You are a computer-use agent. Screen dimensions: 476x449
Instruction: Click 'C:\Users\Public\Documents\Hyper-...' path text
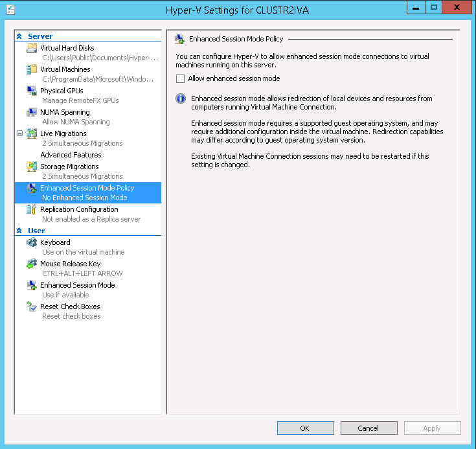(x=100, y=58)
